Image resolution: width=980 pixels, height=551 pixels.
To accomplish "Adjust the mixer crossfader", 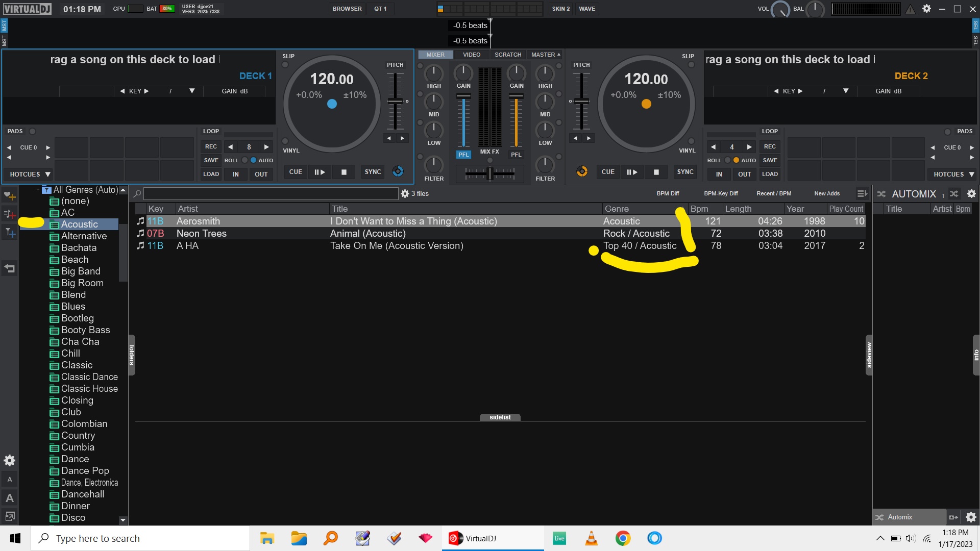I will [x=490, y=174].
